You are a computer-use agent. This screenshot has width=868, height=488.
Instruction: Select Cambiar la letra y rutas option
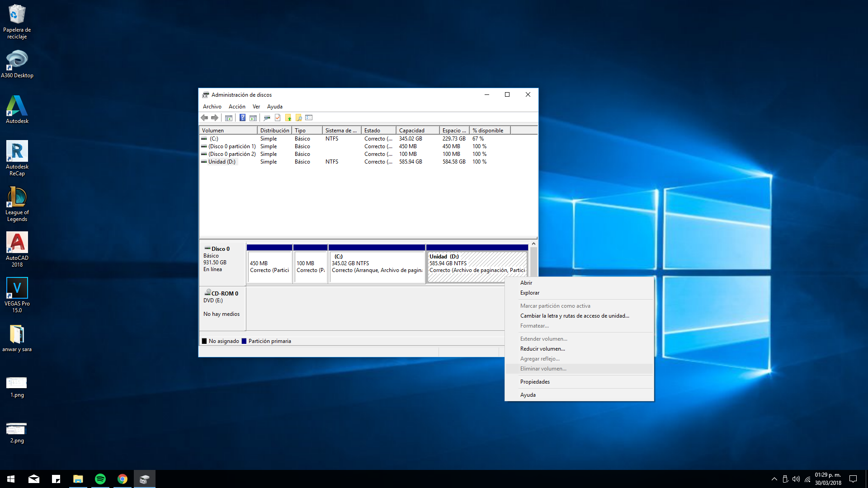point(574,316)
